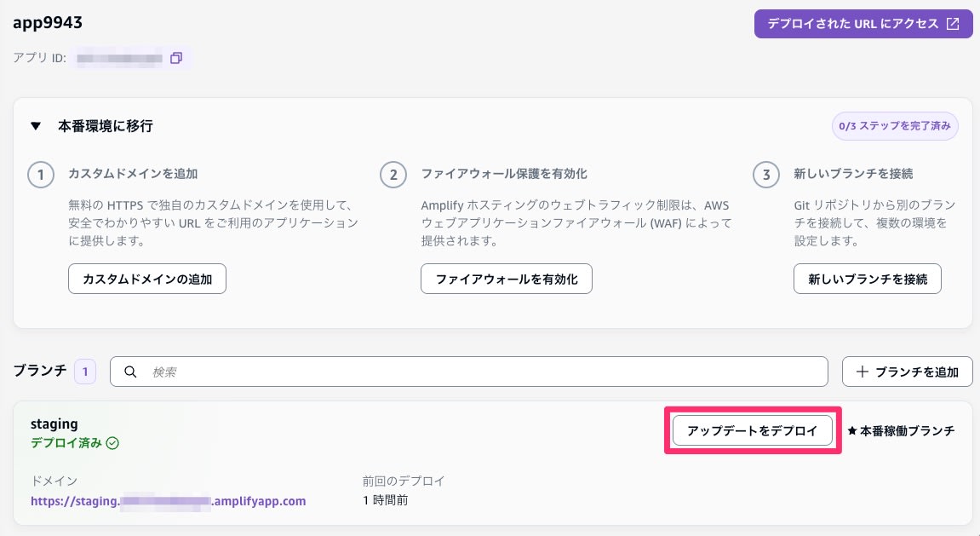Collapse the 本番環境に移行 section
The width and height of the screenshot is (980, 536).
tap(35, 125)
